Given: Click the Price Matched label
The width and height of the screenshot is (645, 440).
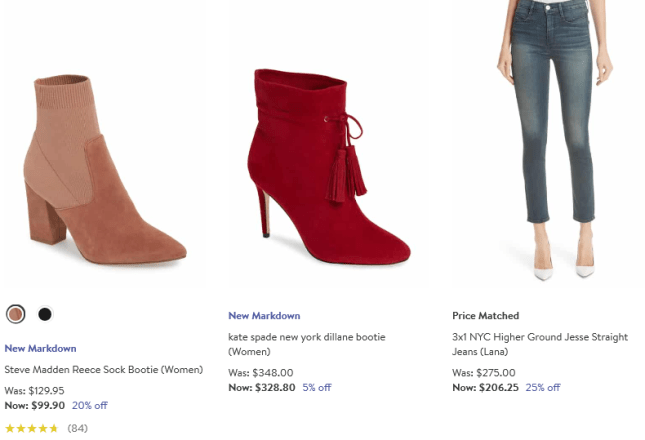Looking at the screenshot, I should click(x=485, y=316).
